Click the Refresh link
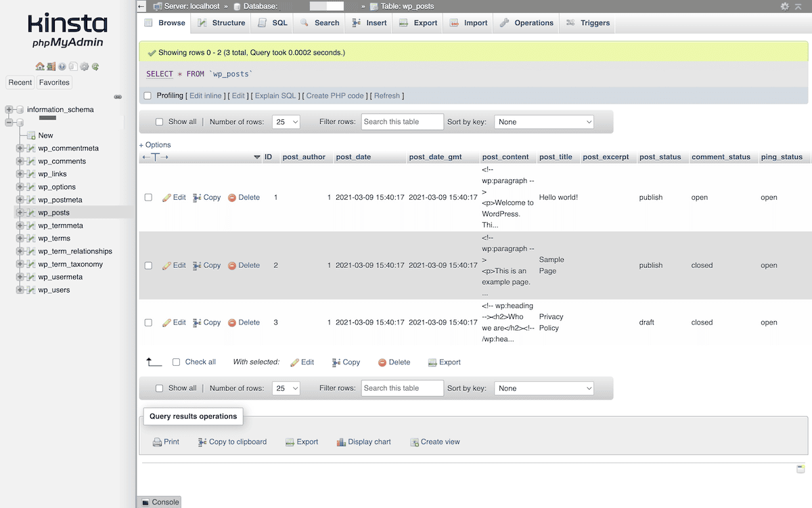The height and width of the screenshot is (508, 812). (x=387, y=96)
